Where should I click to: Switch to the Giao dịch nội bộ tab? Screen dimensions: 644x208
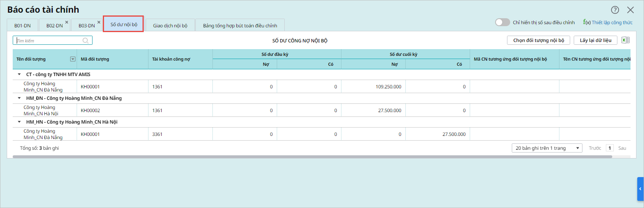click(170, 25)
